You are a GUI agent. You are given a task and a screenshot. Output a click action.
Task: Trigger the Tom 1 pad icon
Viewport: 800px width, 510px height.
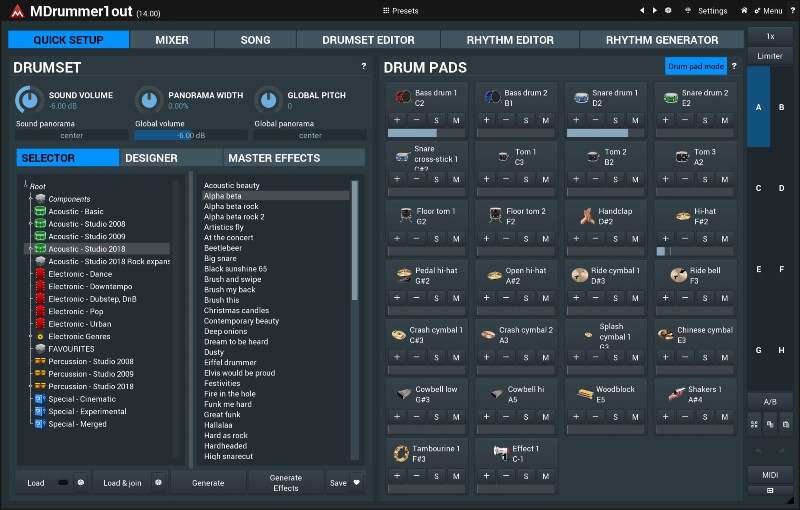tap(503, 157)
